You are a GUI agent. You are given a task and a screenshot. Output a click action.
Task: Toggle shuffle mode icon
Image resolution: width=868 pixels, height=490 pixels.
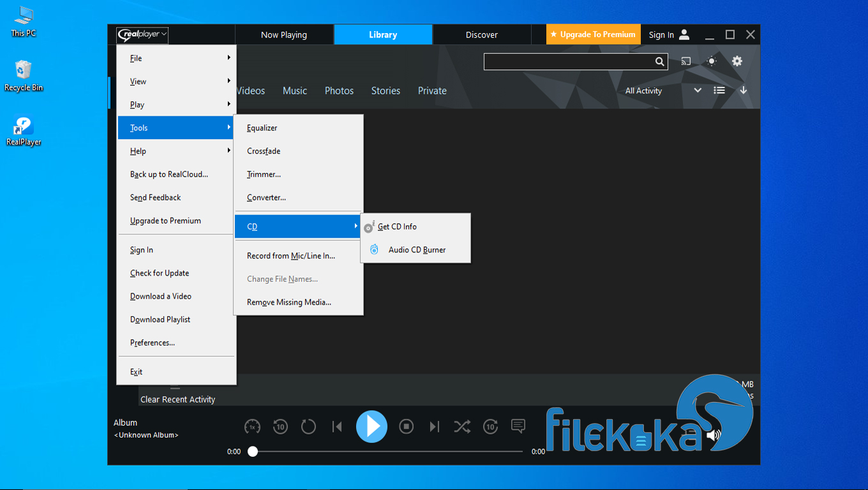tap(462, 427)
